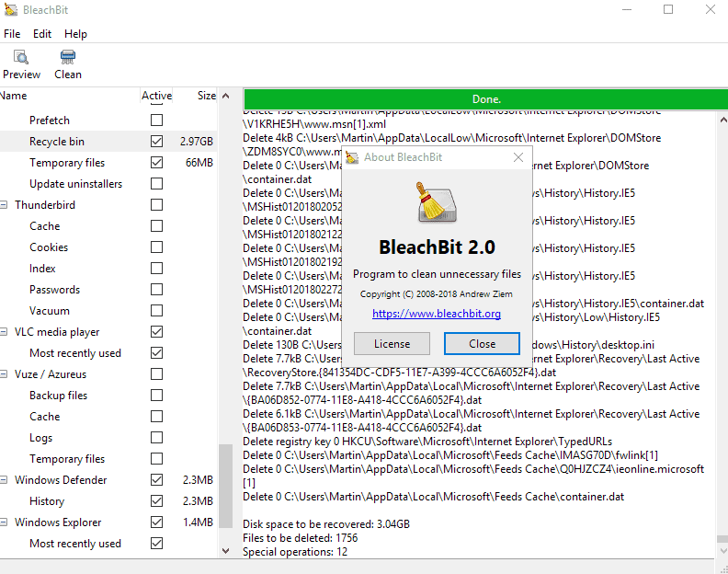Collapse the Windows Explorer group
Viewport: 728px width, 574px height.
click(x=4, y=522)
